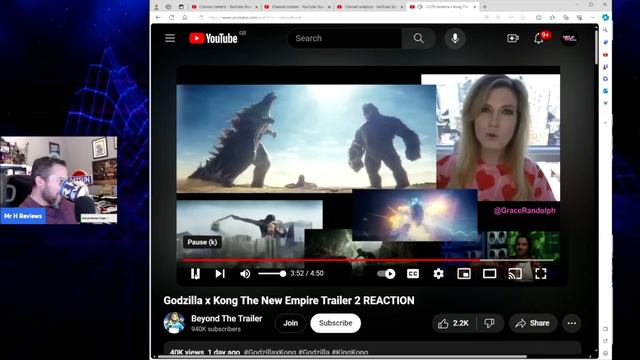
Task: Go back with the browser back arrow
Action: click(x=158, y=18)
